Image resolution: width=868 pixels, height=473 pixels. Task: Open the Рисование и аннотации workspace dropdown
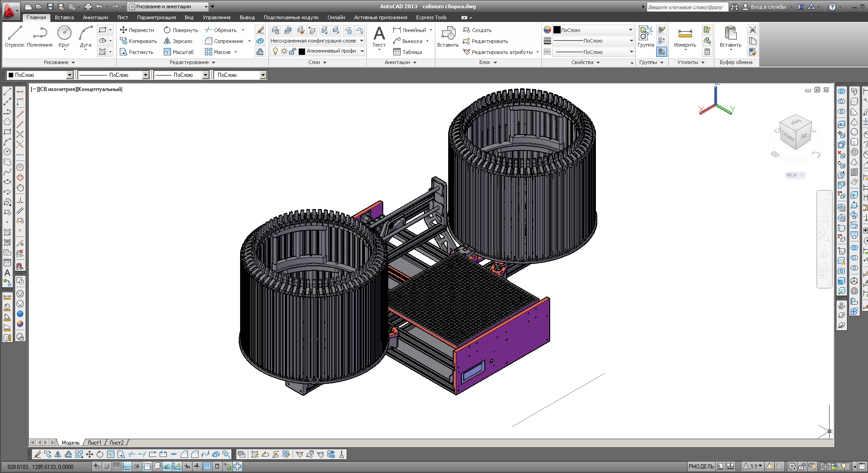pyautogui.click(x=206, y=6)
